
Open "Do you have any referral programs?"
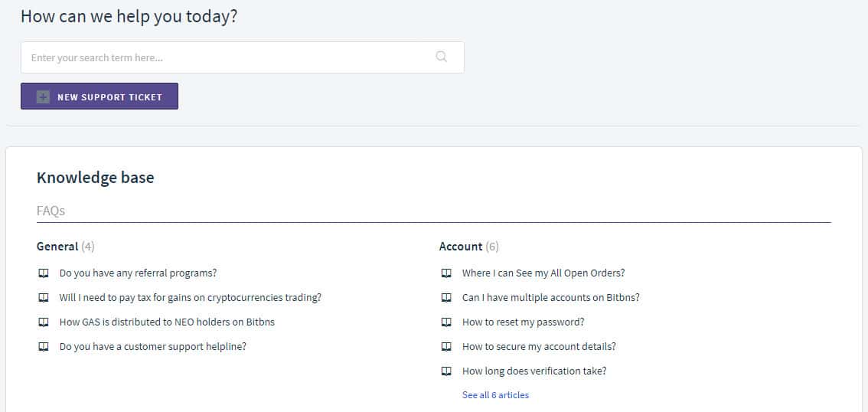coord(138,273)
